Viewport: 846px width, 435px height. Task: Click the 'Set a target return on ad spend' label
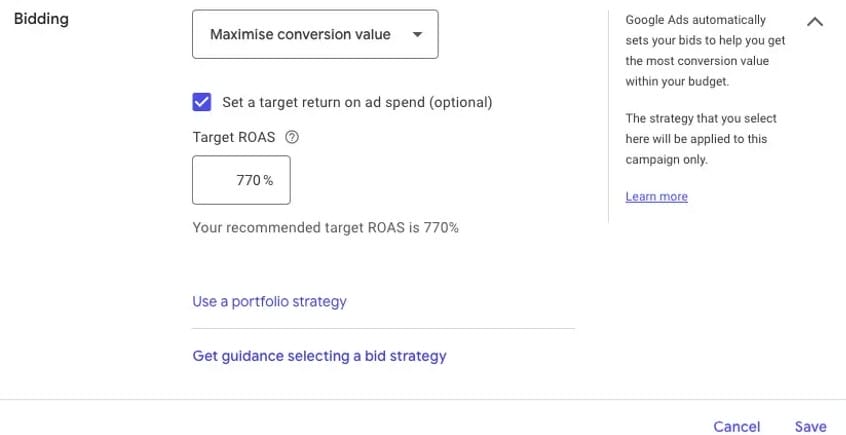coord(357,102)
